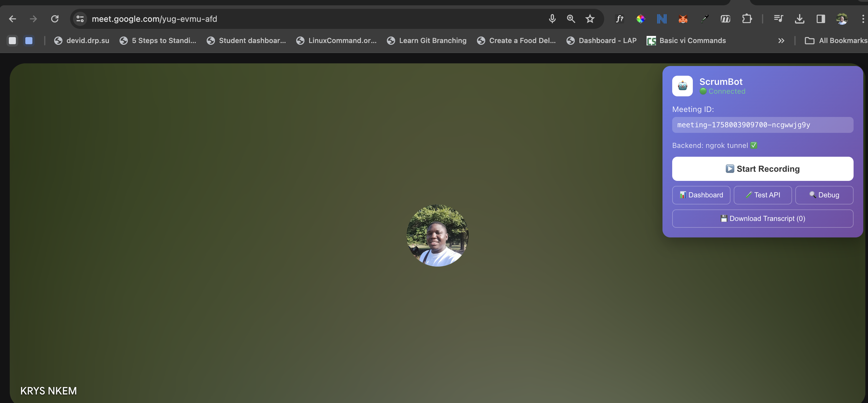Click the browser reload button
This screenshot has height=403, width=868.
pos(54,19)
